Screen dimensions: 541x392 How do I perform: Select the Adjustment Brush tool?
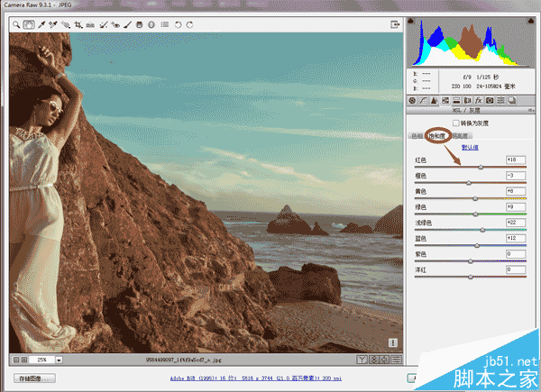point(127,25)
